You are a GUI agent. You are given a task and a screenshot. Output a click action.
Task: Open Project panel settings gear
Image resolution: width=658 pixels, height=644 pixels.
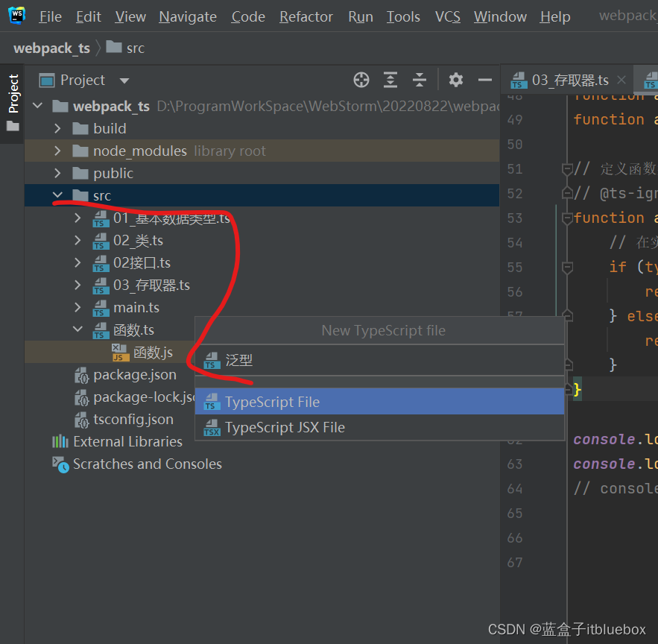click(456, 80)
